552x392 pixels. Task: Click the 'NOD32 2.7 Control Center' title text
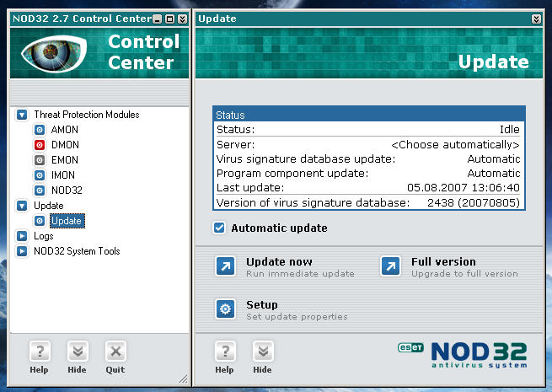click(x=83, y=19)
